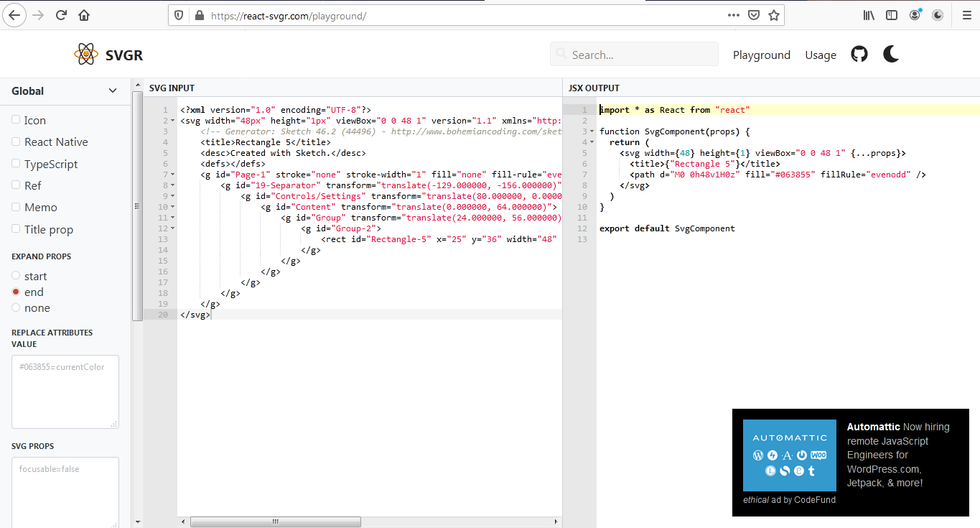Toggle the browser sidebar icon
980x528 pixels.
click(x=891, y=15)
